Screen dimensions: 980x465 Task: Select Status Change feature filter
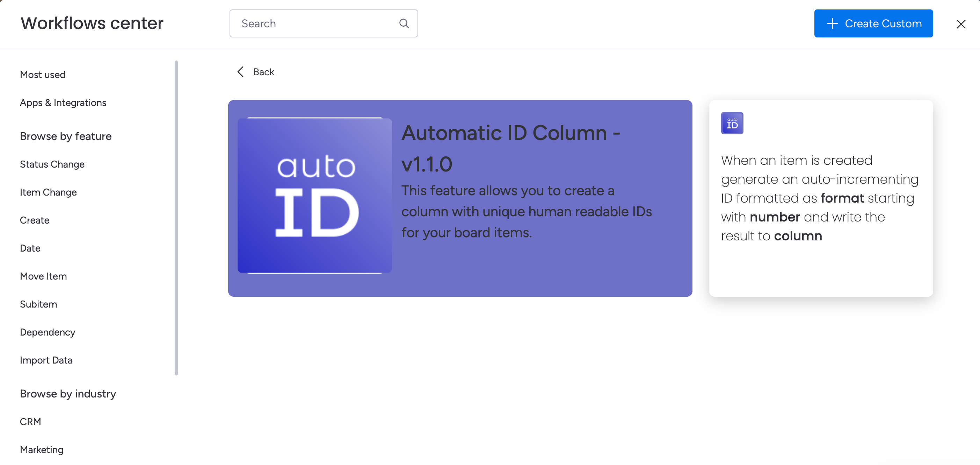[52, 164]
